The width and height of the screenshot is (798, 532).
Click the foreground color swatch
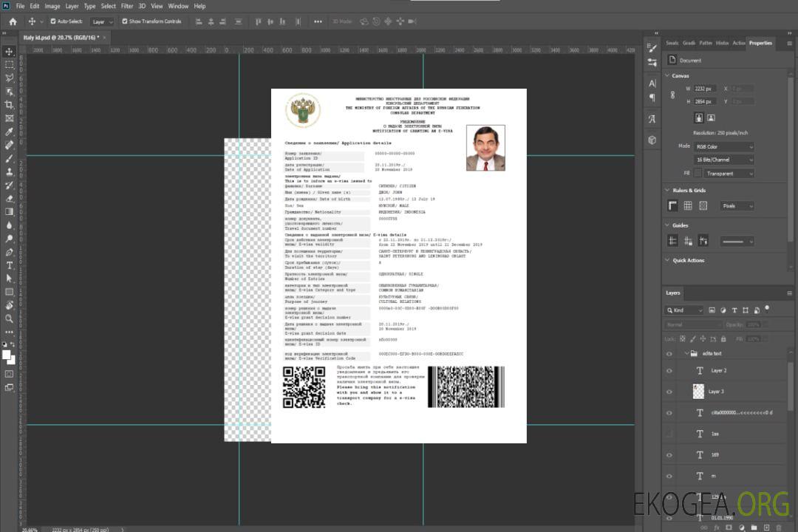pyautogui.click(x=7, y=355)
